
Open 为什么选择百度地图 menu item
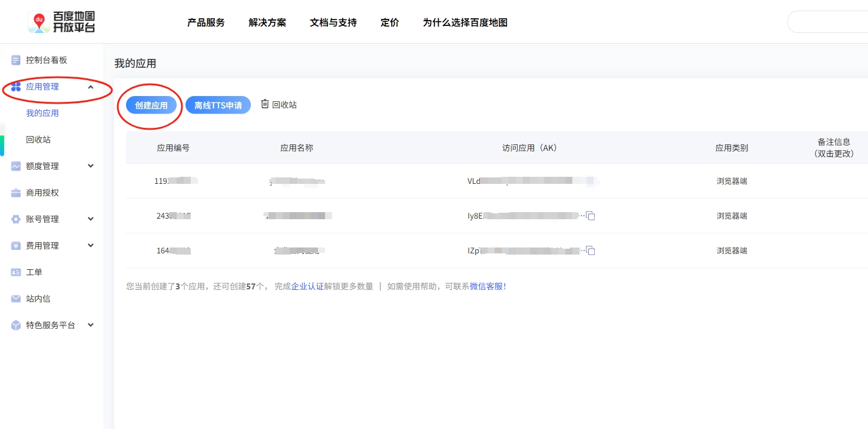point(465,22)
